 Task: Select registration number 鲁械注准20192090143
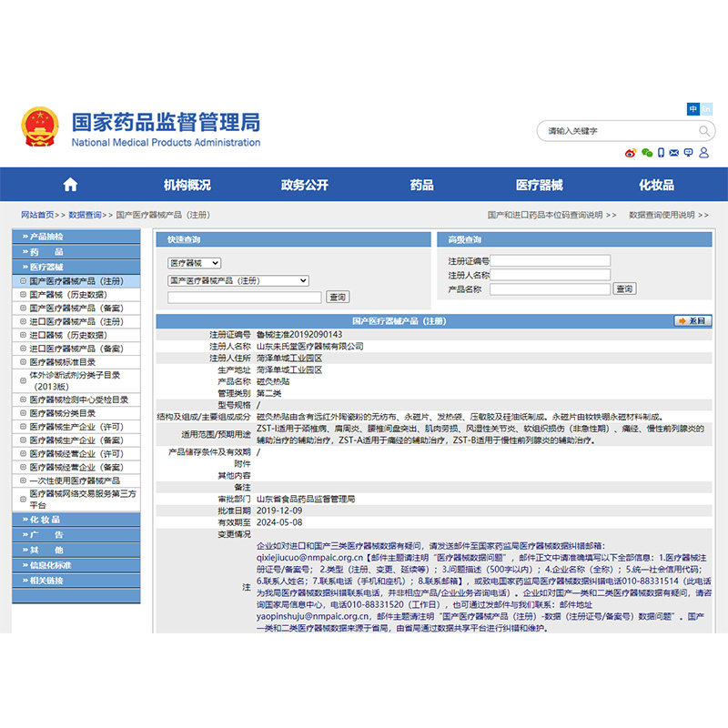tap(299, 335)
